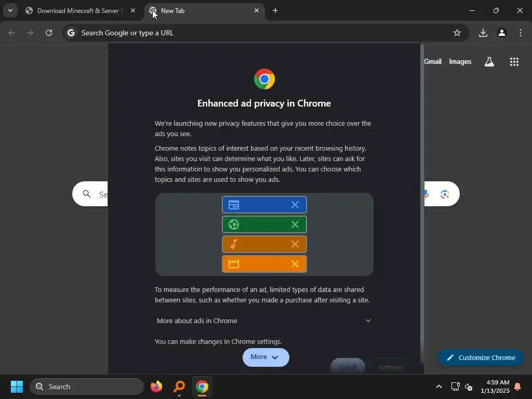
Task: Open the Search Labs flask icon
Action: [489, 61]
